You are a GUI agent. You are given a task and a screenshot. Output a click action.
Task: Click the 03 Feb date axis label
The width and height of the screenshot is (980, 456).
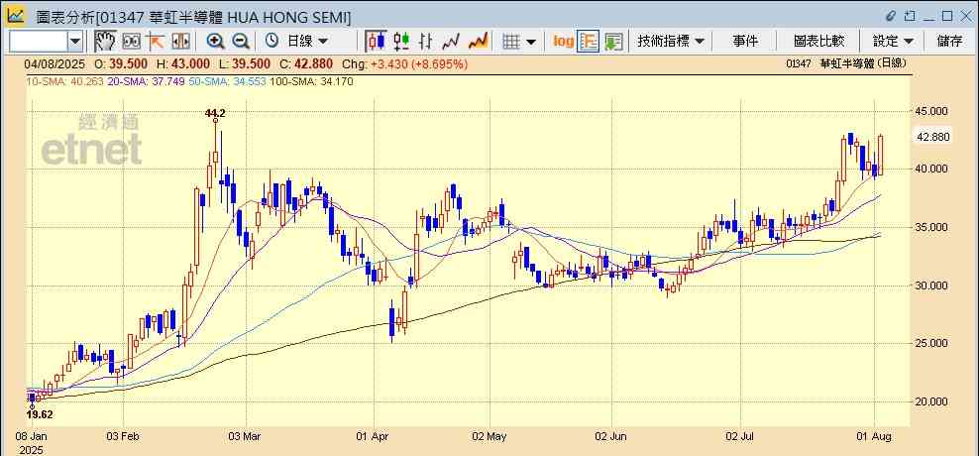tap(122, 435)
